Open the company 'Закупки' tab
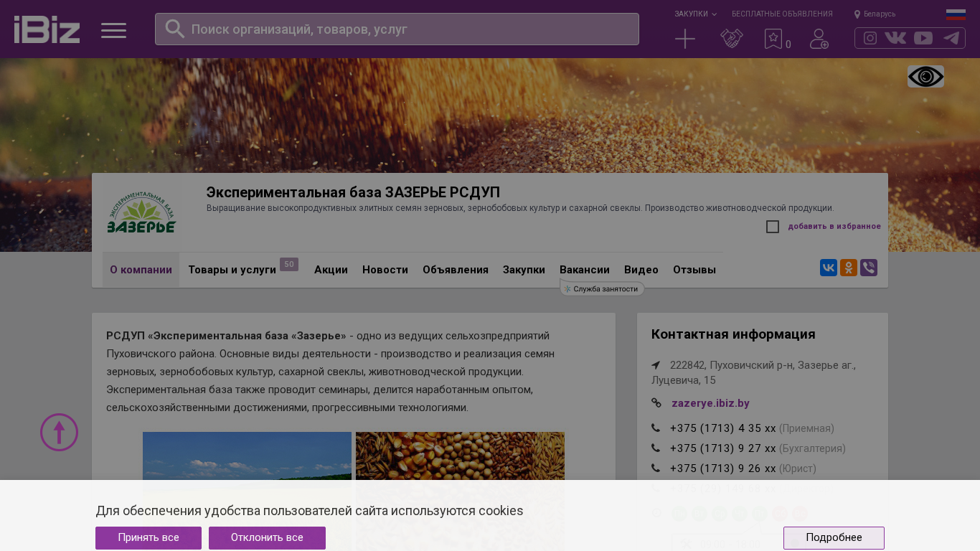Image resolution: width=980 pixels, height=551 pixels. [524, 270]
